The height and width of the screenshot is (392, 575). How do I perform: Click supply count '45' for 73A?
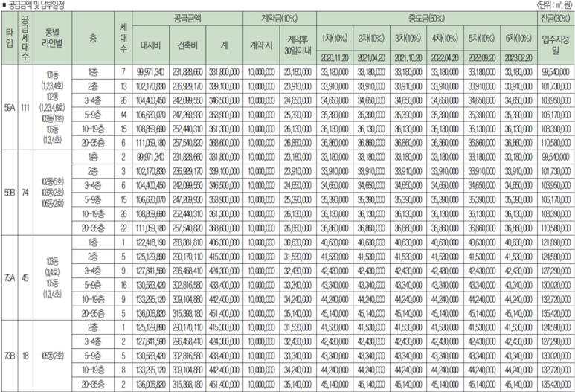pyautogui.click(x=25, y=278)
